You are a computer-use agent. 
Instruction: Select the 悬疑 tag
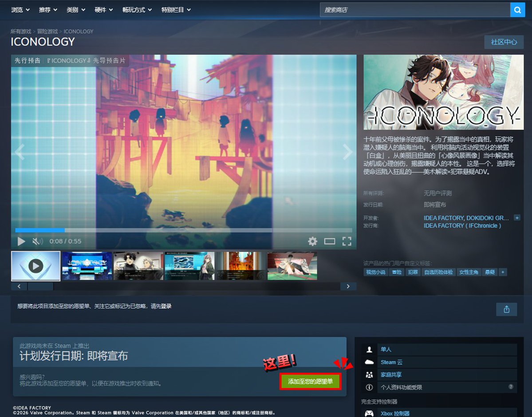[x=490, y=272]
